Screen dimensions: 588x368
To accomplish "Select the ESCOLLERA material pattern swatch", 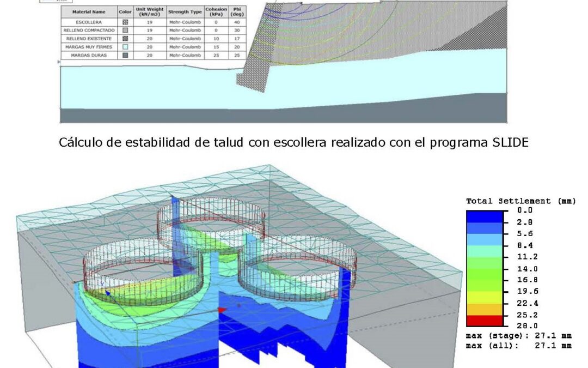I will click(x=125, y=23).
